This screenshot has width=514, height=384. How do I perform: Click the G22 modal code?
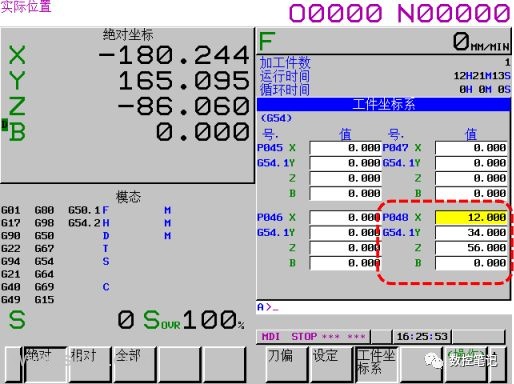pyautogui.click(x=11, y=249)
